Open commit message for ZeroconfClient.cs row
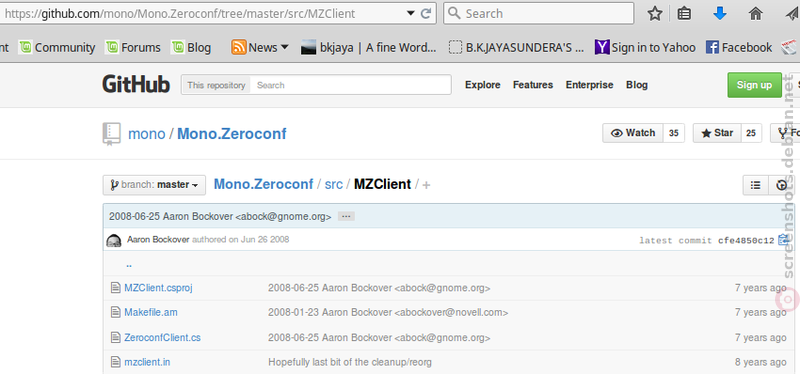 379,337
